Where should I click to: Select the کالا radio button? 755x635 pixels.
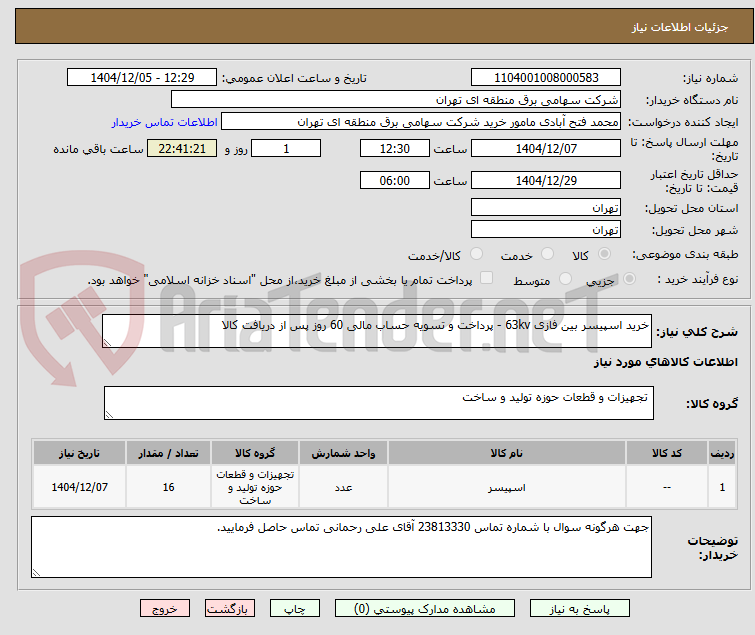click(604, 254)
